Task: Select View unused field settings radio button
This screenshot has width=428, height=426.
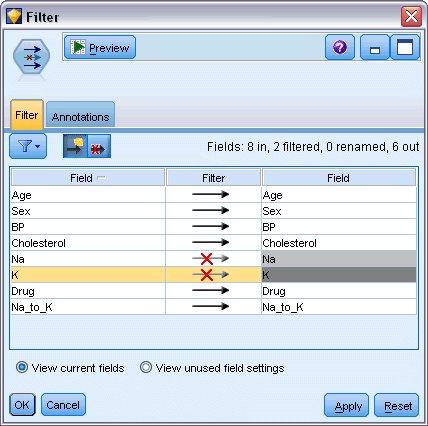Action: [x=146, y=367]
